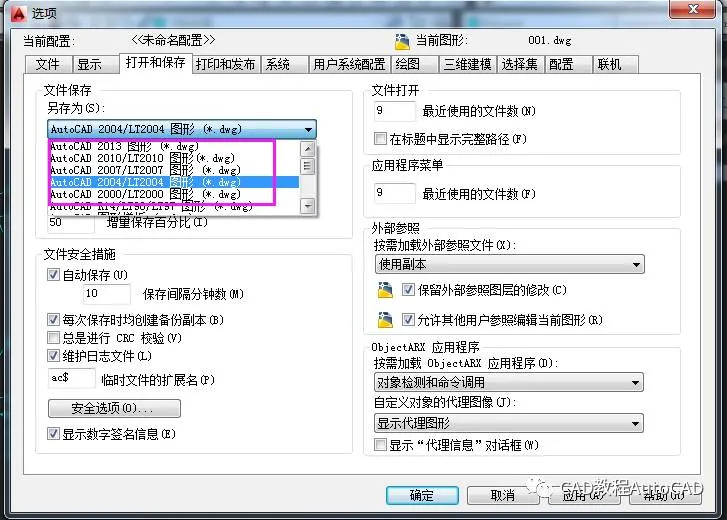Switch to the 选择集 tab

click(520, 64)
